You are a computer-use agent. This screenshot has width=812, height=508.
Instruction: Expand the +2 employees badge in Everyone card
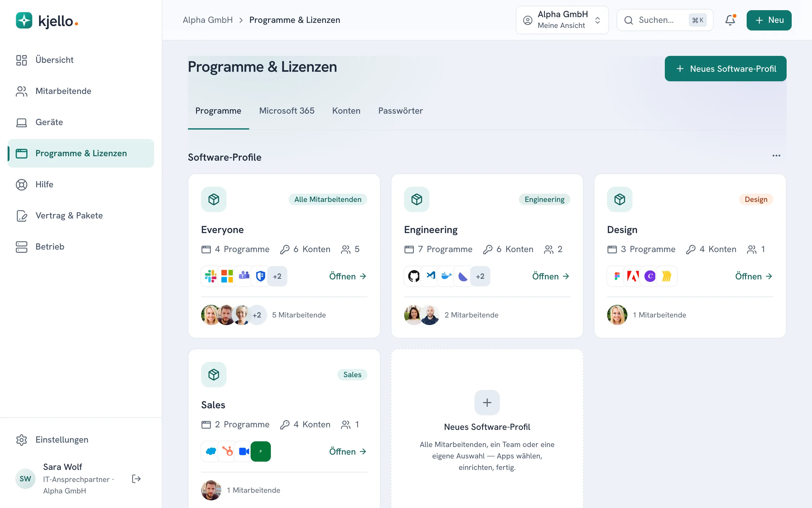click(x=257, y=315)
